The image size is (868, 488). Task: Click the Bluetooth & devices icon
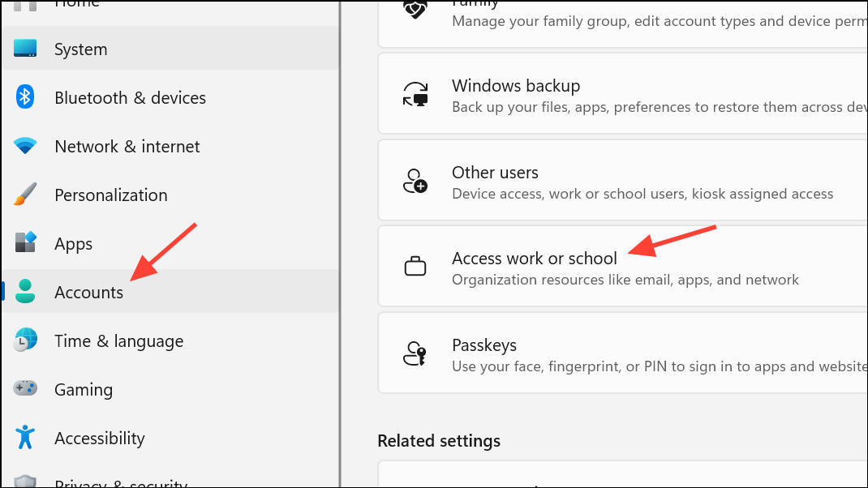[25, 96]
